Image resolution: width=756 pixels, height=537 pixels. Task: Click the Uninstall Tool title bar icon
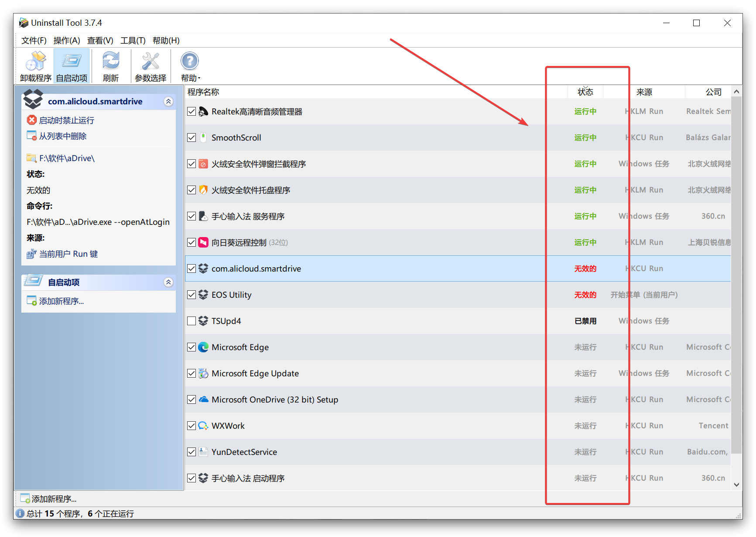(x=24, y=23)
